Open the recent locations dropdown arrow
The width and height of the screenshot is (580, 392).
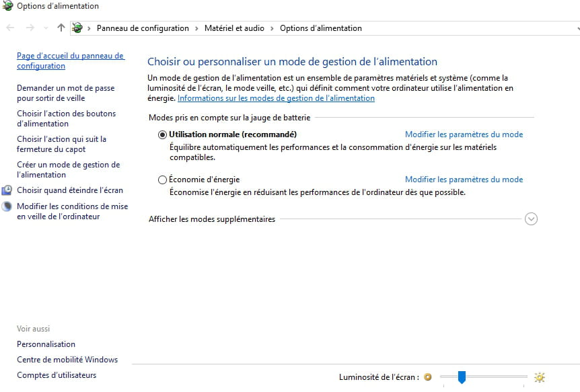(46, 28)
